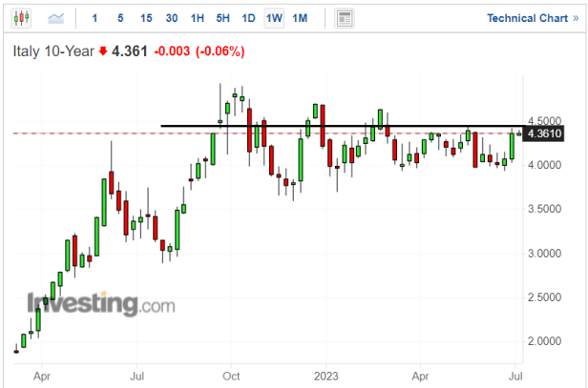Click the 2.0000 y-axis label

[x=545, y=341]
